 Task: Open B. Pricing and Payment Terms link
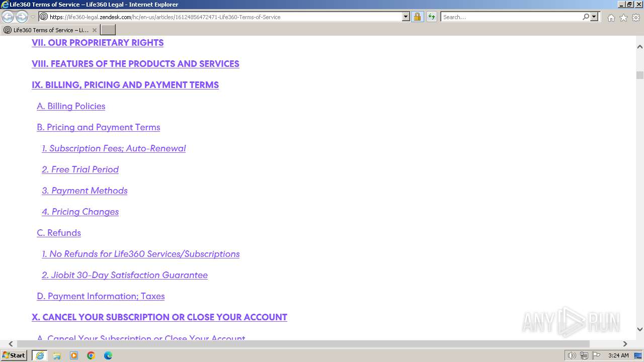98,127
